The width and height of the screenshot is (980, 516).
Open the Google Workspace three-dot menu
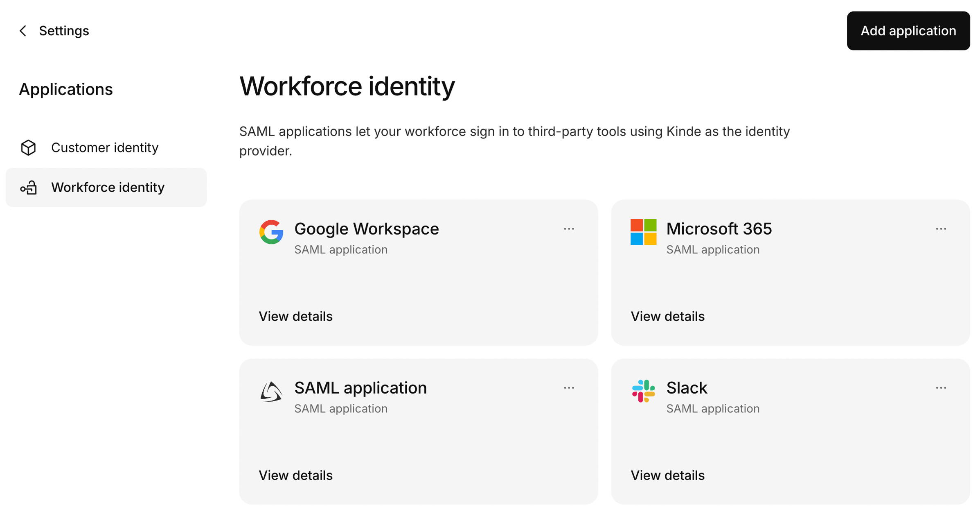[569, 229]
